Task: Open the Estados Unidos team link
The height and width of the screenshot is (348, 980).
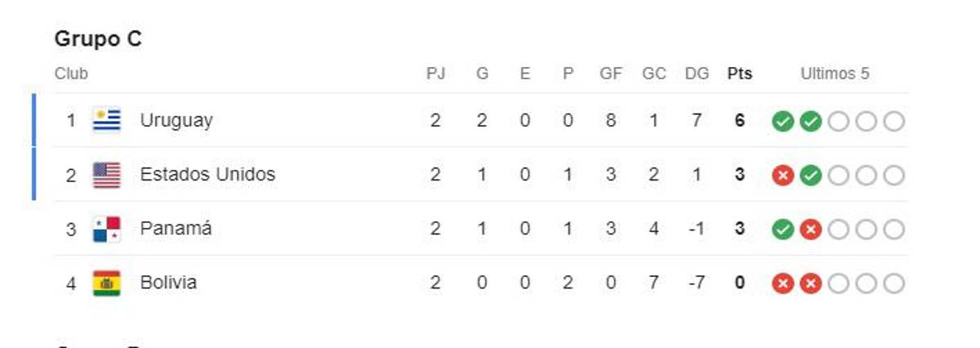Action: click(207, 175)
